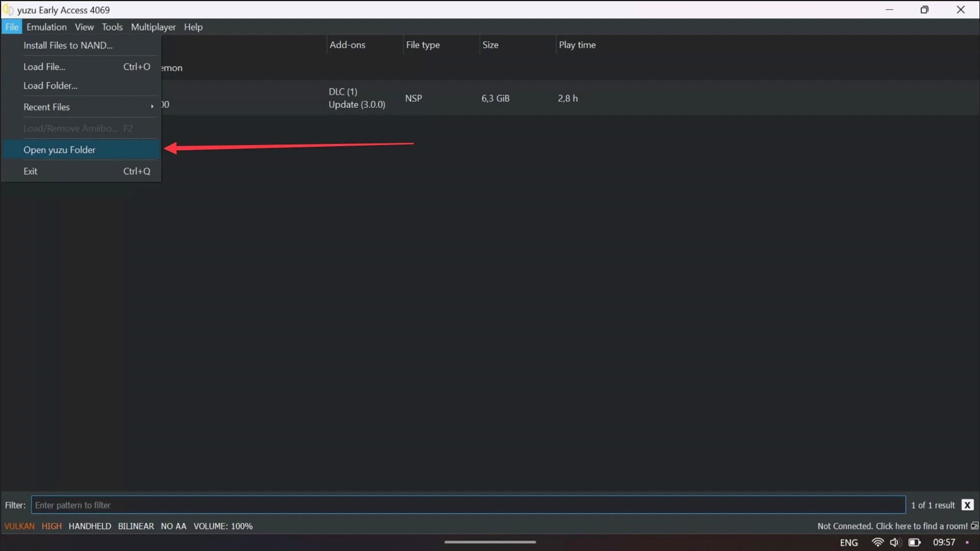
Task: Open the View menu
Action: click(x=84, y=27)
